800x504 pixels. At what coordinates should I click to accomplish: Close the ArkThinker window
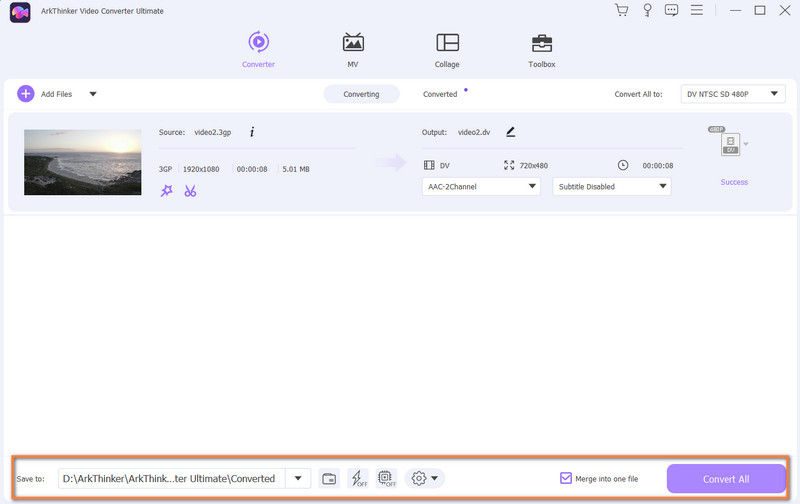click(x=785, y=10)
